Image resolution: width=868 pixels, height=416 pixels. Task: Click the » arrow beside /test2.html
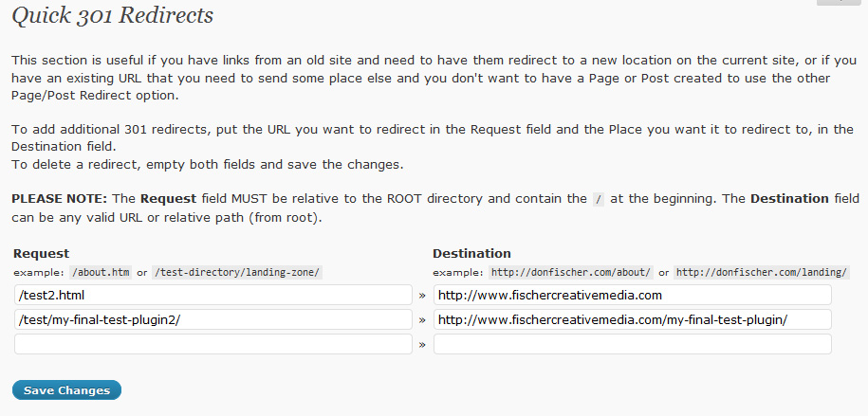(x=422, y=296)
